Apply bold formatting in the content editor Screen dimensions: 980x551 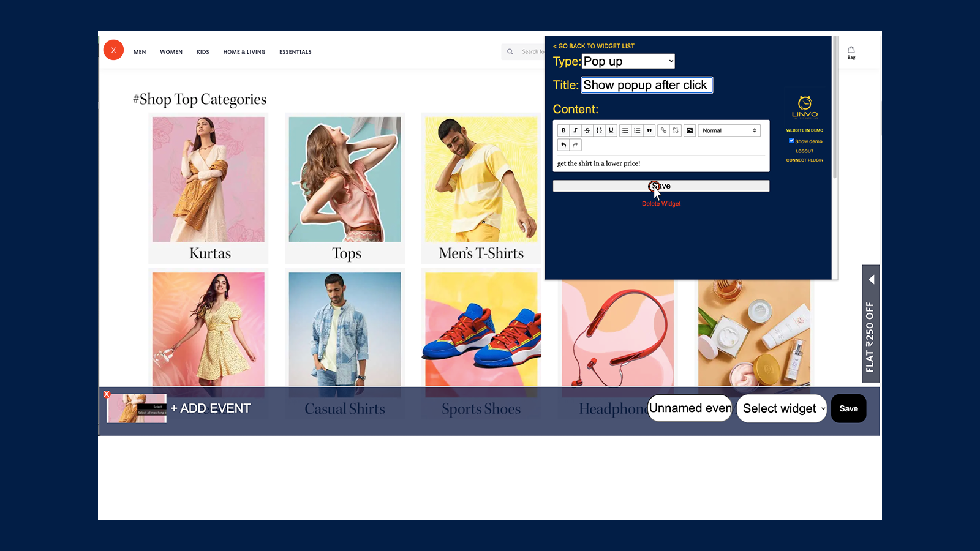pos(563,130)
